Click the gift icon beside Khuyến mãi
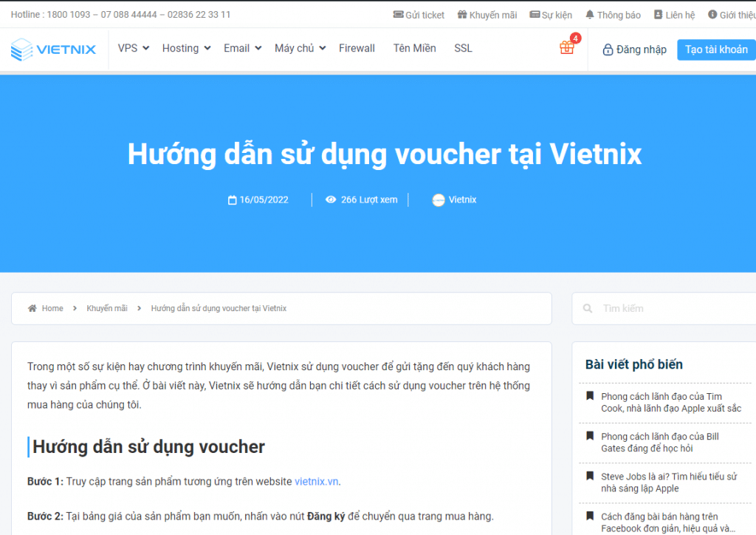This screenshot has height=535, width=756. click(x=462, y=15)
